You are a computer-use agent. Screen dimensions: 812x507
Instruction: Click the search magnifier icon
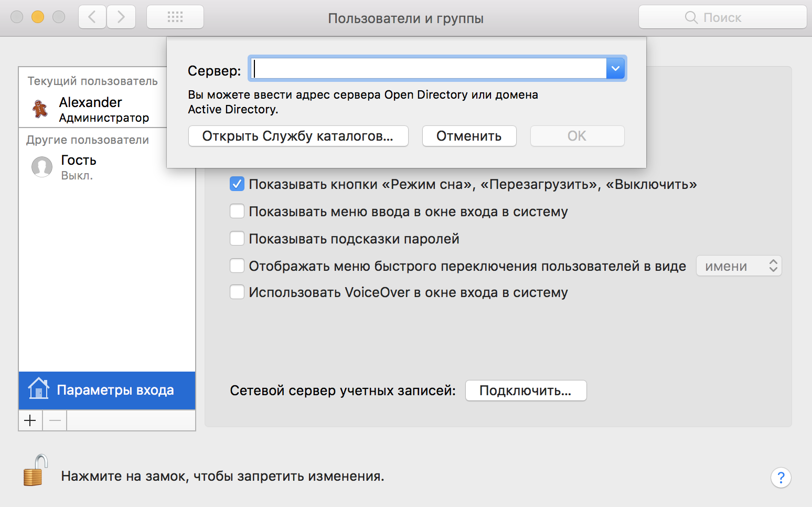691,18
